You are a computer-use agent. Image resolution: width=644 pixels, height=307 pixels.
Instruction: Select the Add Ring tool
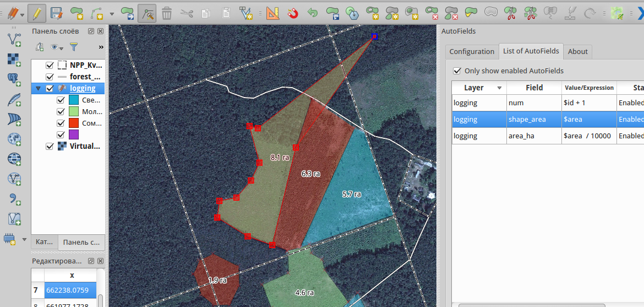tap(373, 13)
